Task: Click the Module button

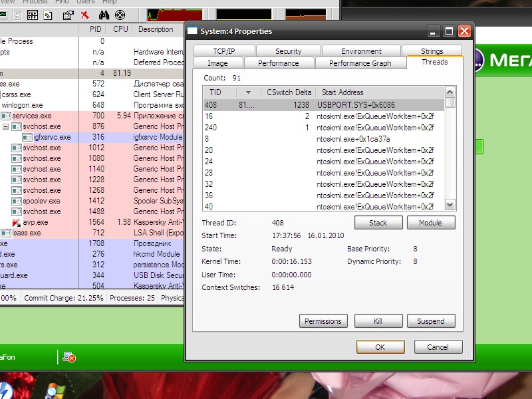Action: (x=430, y=223)
